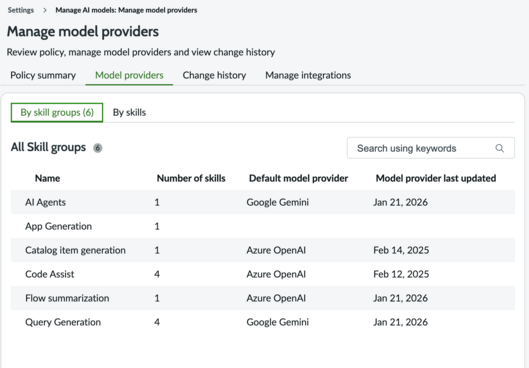This screenshot has height=368, width=529.
Task: Click Feb 14, 2025 date cell
Action: click(401, 250)
